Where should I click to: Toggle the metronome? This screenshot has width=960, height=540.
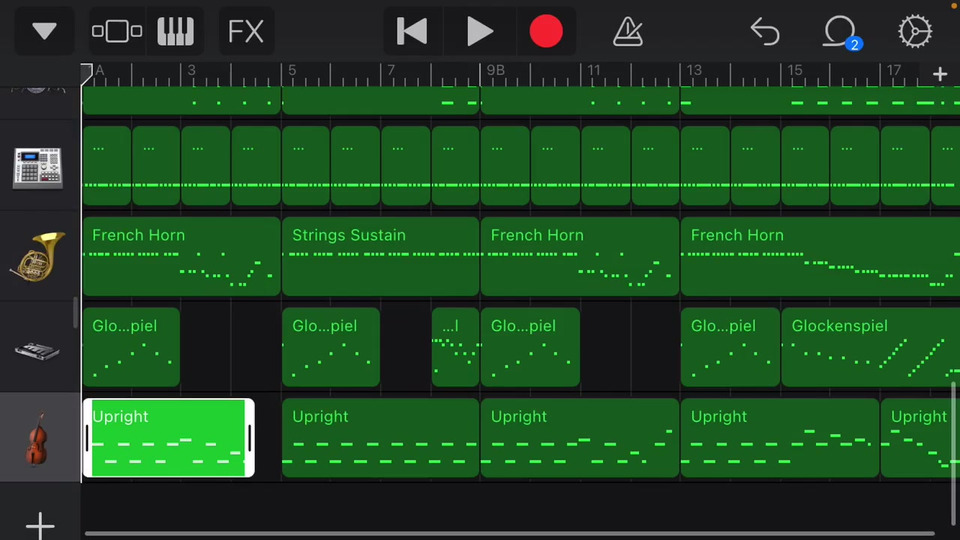[x=628, y=31]
